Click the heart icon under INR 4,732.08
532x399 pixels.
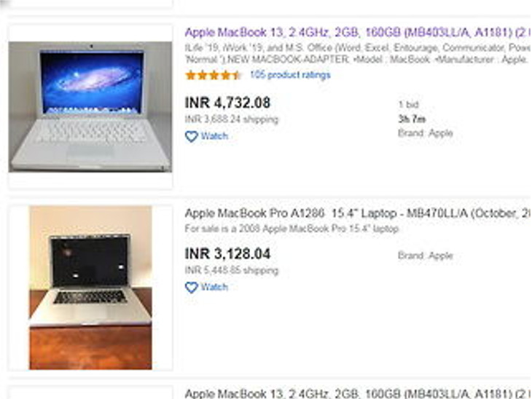192,137
